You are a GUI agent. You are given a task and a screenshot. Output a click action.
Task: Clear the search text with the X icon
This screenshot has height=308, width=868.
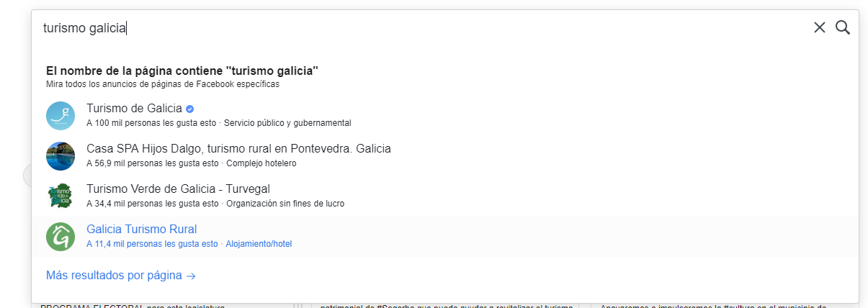(x=819, y=27)
